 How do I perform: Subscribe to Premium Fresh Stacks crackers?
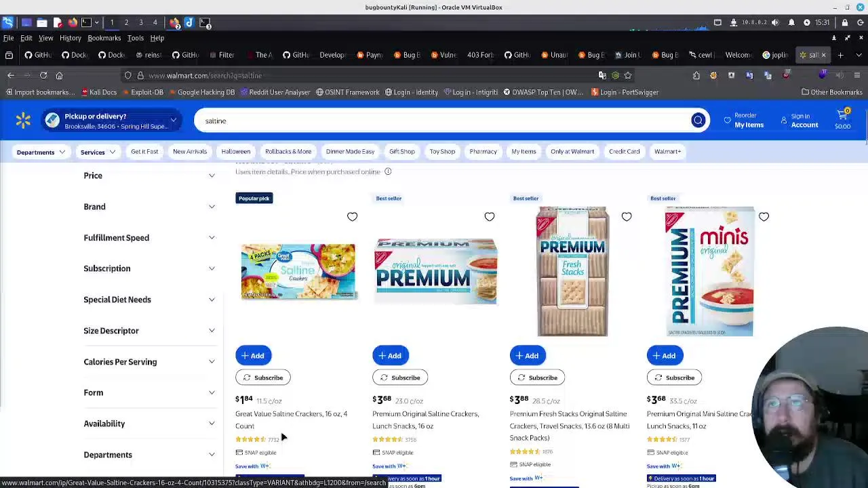click(537, 378)
